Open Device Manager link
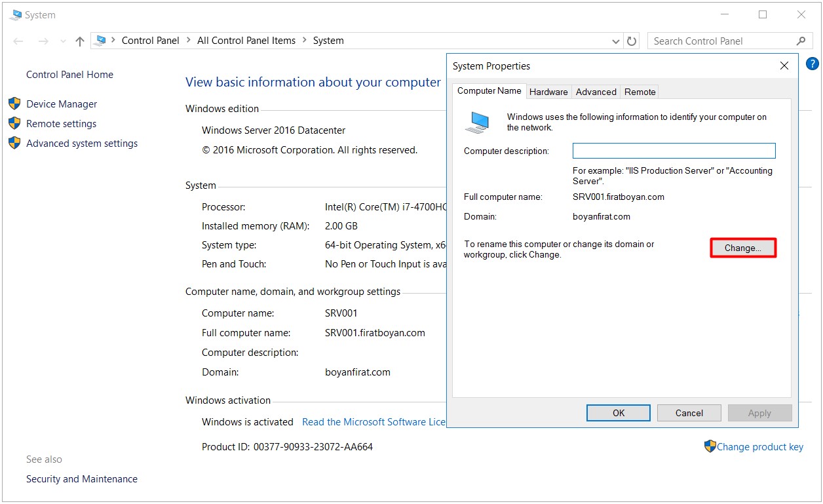Screen dimensions: 823x504 [62, 104]
